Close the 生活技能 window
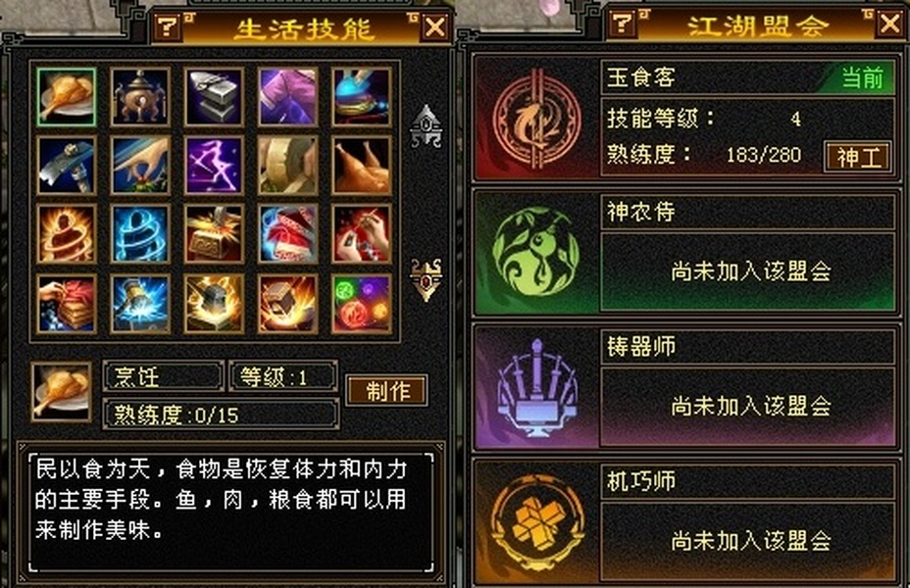Viewport: 910px width, 588px height. (435, 26)
